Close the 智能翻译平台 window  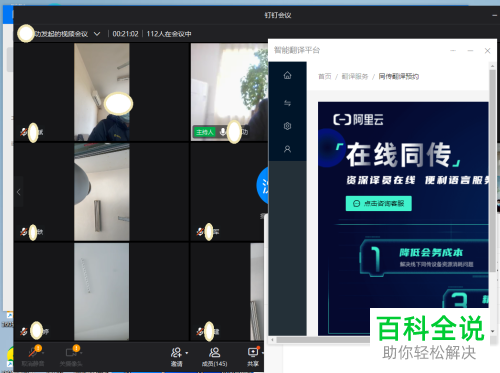tap(487, 51)
